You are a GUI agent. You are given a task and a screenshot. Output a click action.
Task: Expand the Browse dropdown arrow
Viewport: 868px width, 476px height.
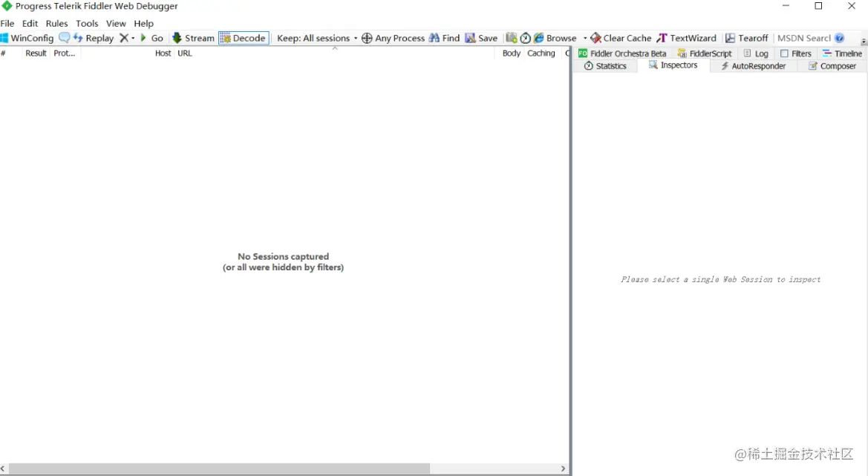584,38
